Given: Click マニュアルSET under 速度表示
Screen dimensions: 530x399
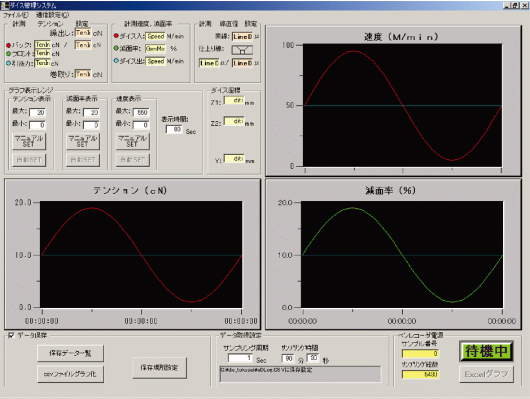Looking at the screenshot, I should click(x=132, y=141).
